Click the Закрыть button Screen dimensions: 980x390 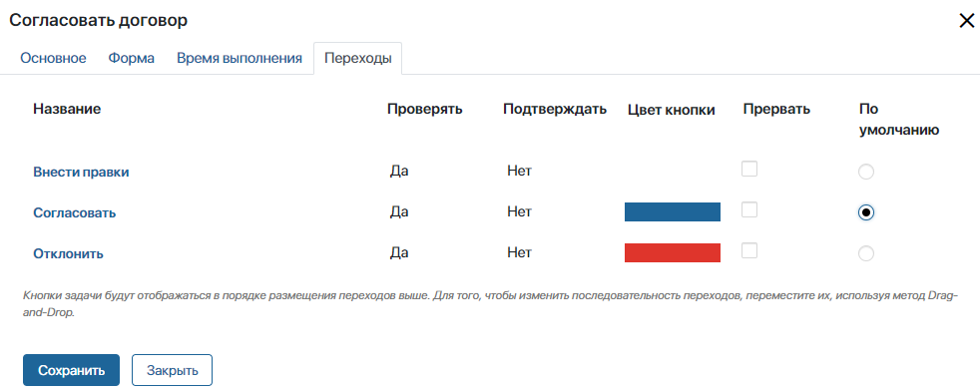pyautogui.click(x=173, y=370)
